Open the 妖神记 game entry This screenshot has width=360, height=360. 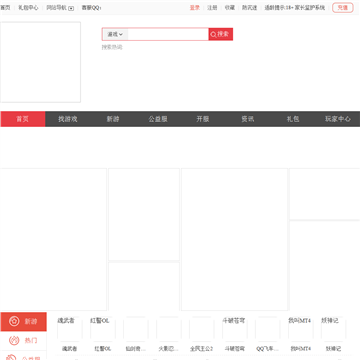point(334,333)
